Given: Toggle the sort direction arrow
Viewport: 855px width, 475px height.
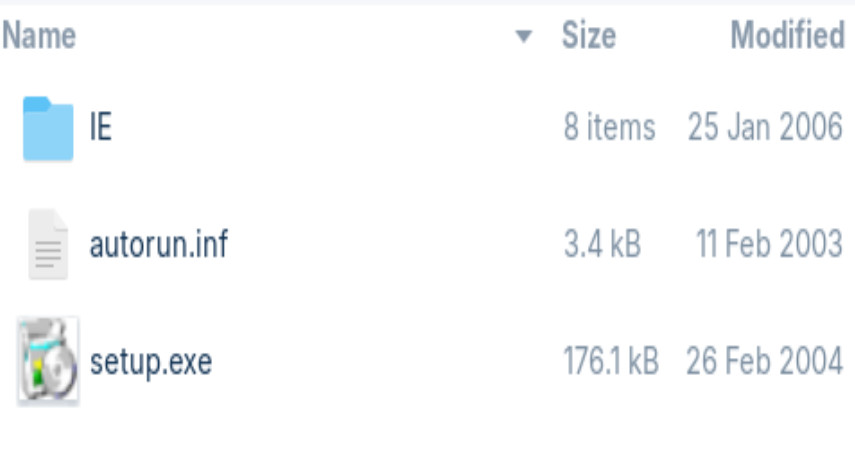Looking at the screenshot, I should [x=523, y=38].
